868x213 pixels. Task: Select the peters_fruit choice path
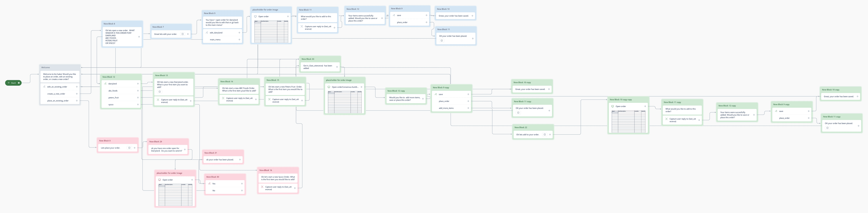pos(121,97)
